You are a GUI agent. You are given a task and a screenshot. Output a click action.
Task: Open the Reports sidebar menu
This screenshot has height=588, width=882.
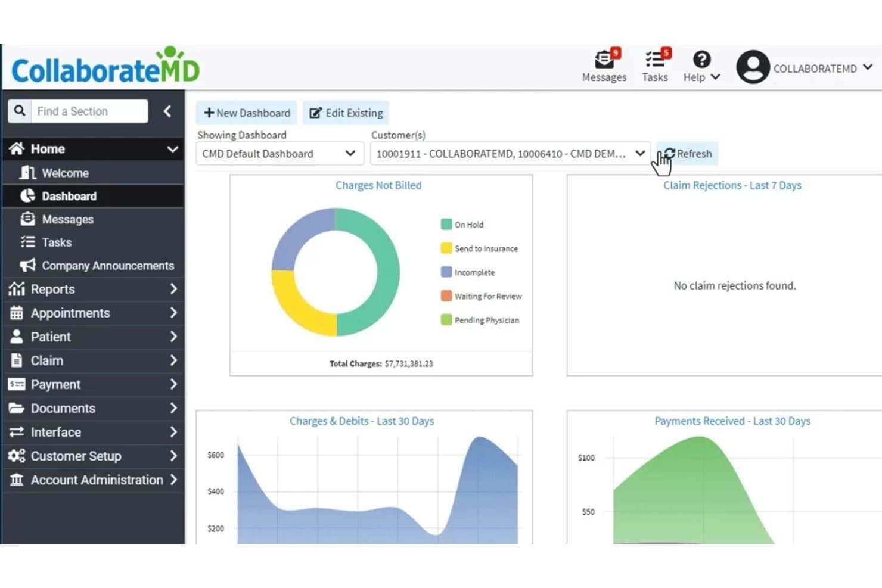click(x=94, y=289)
